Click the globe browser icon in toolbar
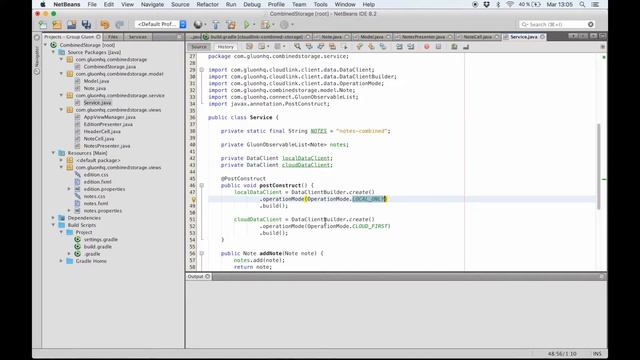The width and height of the screenshot is (640, 360). (x=198, y=24)
